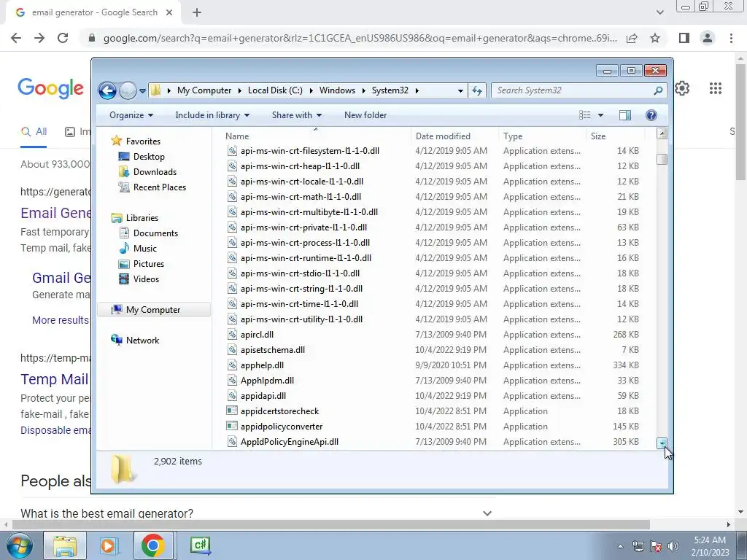
Task: Switch to the All search results tab
Action: click(34, 132)
